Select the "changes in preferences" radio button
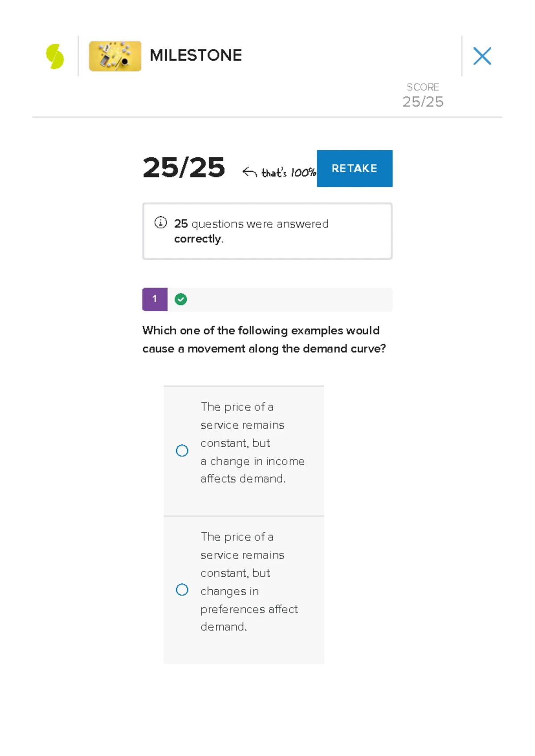This screenshot has width=535, height=756. [182, 590]
